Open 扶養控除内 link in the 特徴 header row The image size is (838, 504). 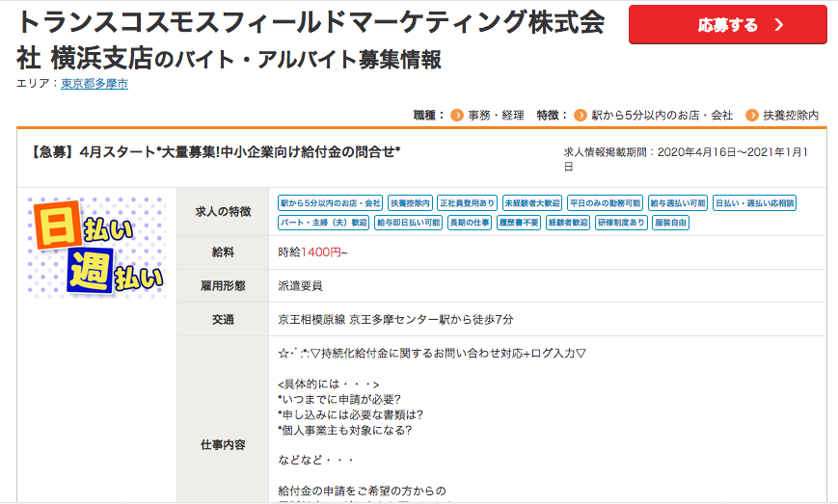(791, 115)
